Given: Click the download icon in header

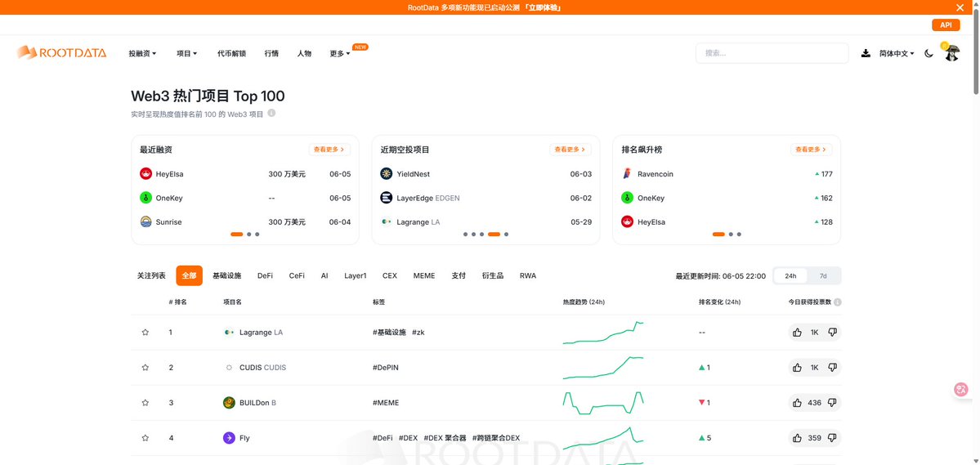Looking at the screenshot, I should 866,54.
